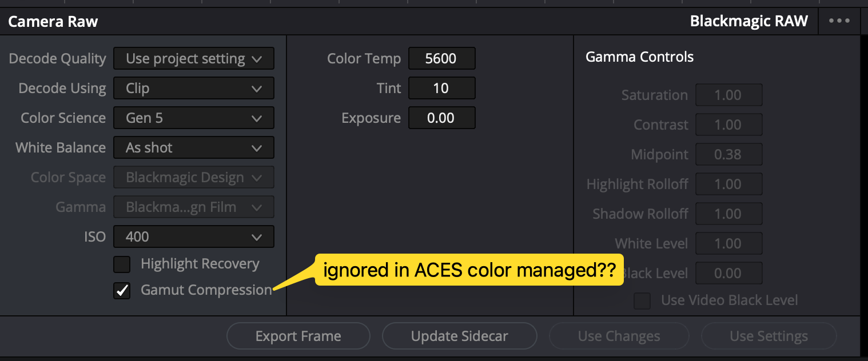Toggle the Use Video Black Level checkbox
The width and height of the screenshot is (868, 361).
642,300
